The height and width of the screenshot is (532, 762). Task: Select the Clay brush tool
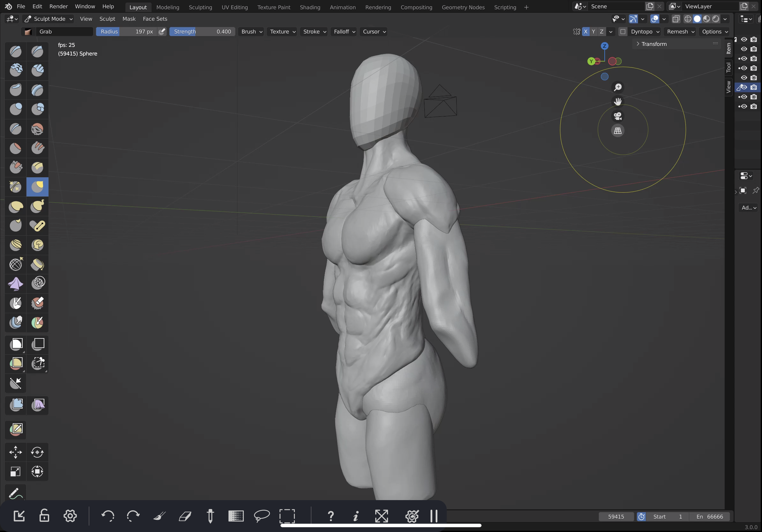pos(16,70)
